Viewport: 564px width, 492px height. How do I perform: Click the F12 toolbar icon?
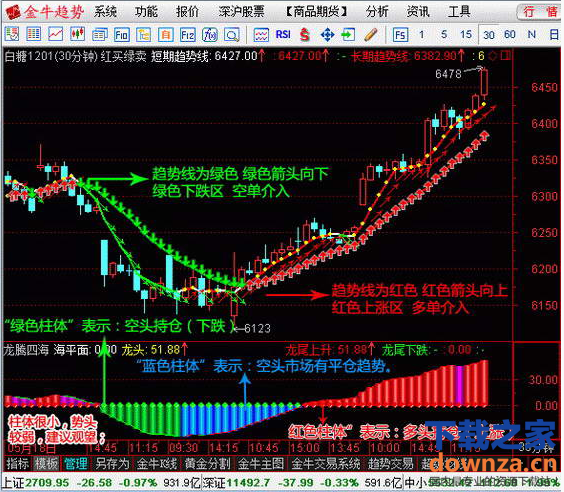(x=187, y=35)
